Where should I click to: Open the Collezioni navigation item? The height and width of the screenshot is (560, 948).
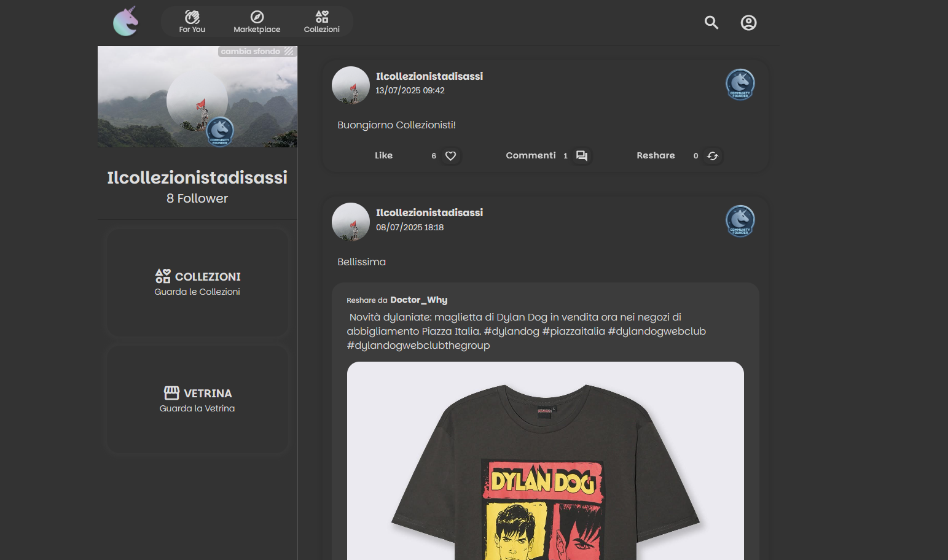click(321, 21)
